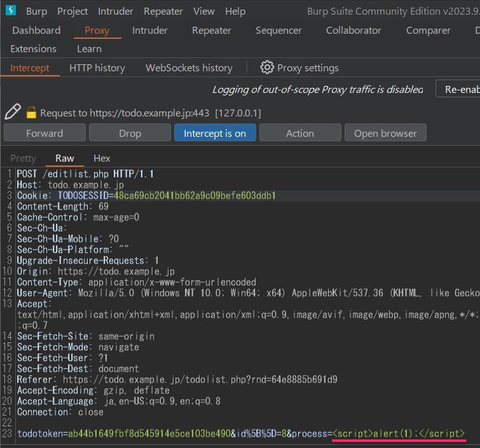Go to the Extensions tab

(33, 49)
